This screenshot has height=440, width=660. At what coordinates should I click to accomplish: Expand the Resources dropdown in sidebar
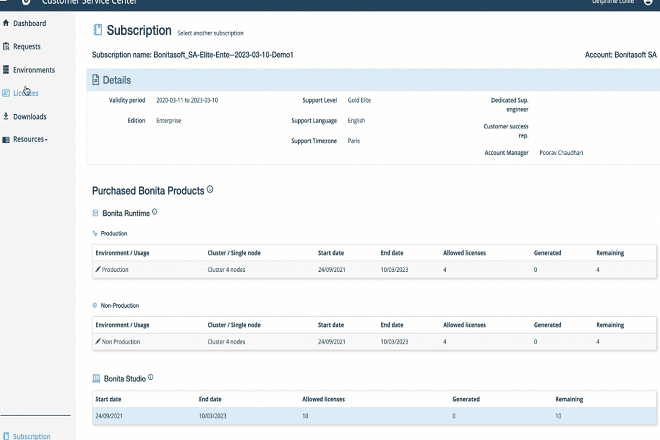coord(29,139)
